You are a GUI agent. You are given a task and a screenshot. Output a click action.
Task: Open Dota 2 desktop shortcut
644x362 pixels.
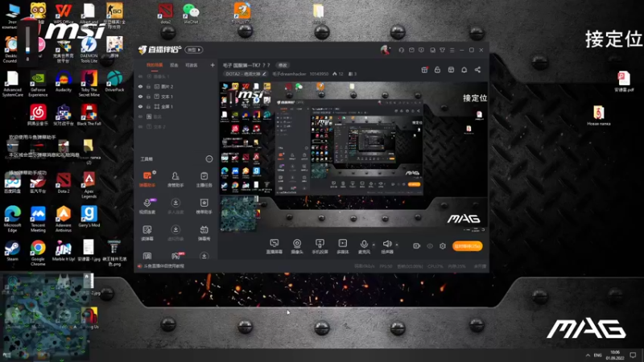[64, 183]
